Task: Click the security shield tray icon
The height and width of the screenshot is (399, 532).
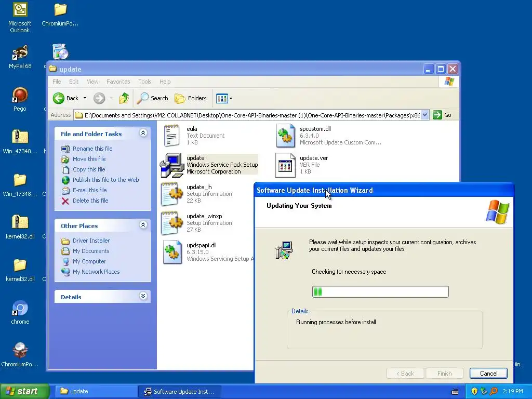Action: pos(475,392)
